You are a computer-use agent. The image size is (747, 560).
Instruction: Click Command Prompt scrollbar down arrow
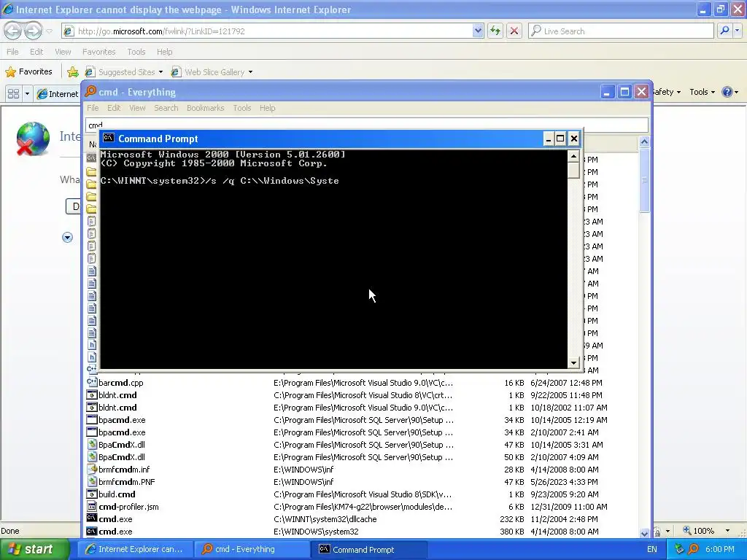click(573, 363)
